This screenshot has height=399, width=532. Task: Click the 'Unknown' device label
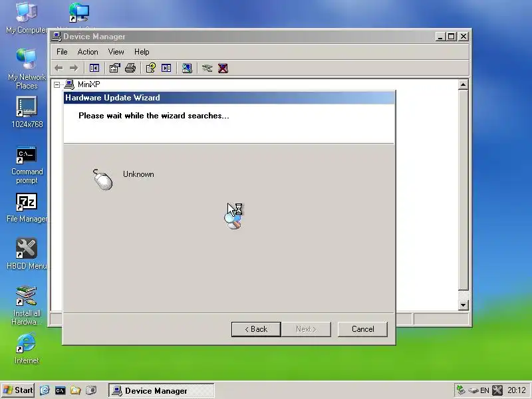coord(138,174)
